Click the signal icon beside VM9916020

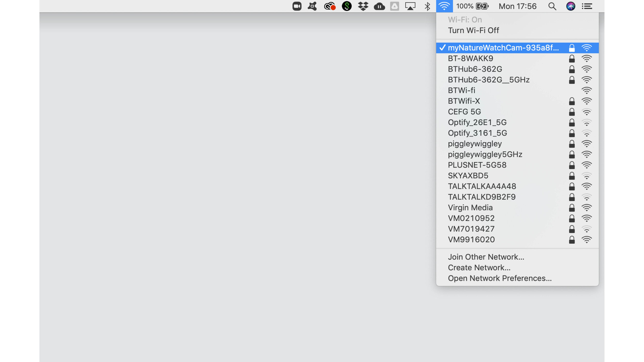(587, 240)
